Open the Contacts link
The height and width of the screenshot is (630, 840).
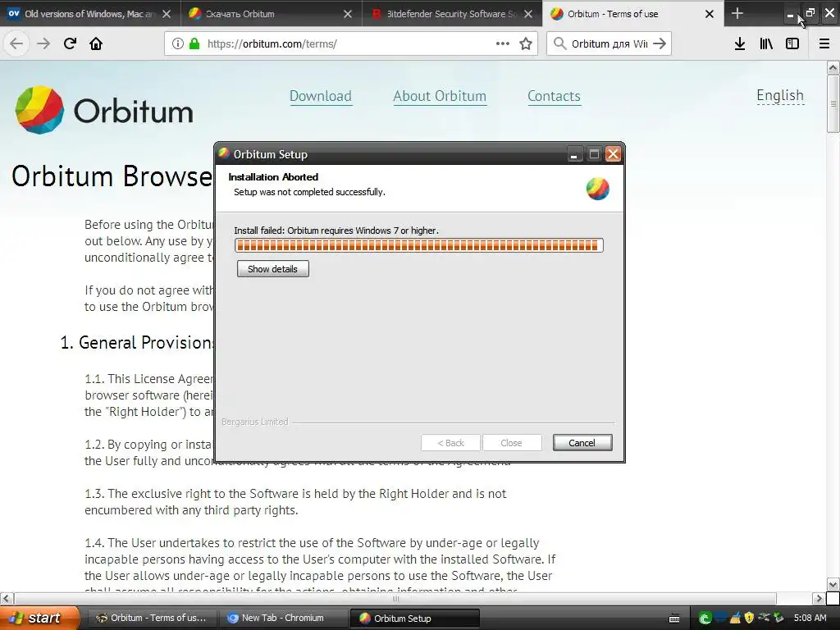click(x=554, y=96)
